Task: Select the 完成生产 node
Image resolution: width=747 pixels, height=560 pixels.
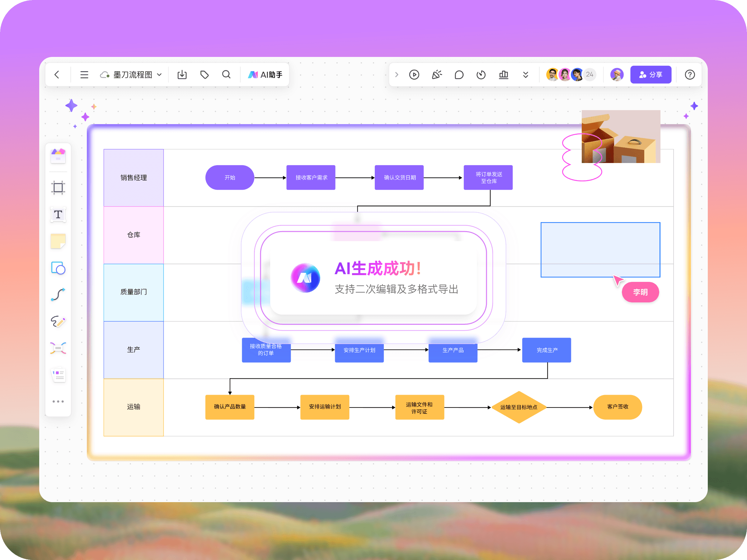Action: (547, 350)
